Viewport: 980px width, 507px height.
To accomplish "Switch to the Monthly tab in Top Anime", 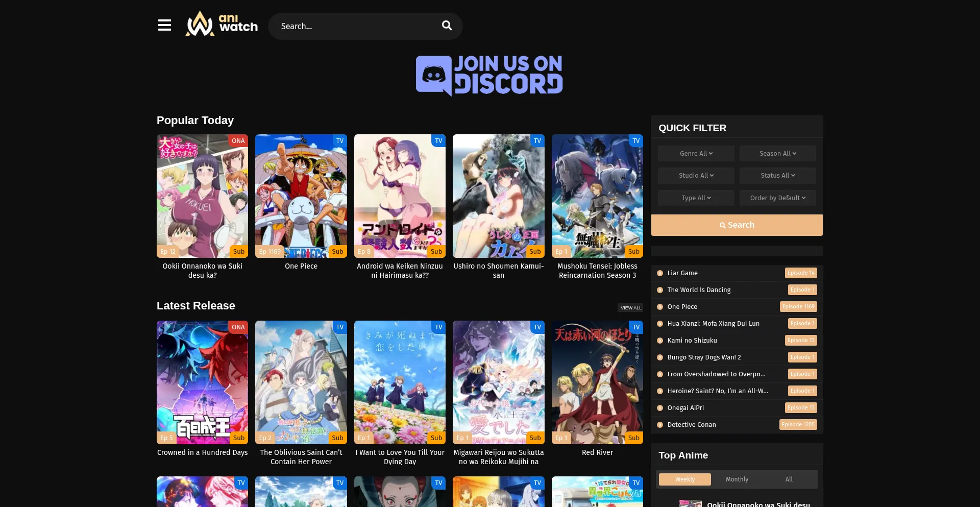I will coord(737,479).
